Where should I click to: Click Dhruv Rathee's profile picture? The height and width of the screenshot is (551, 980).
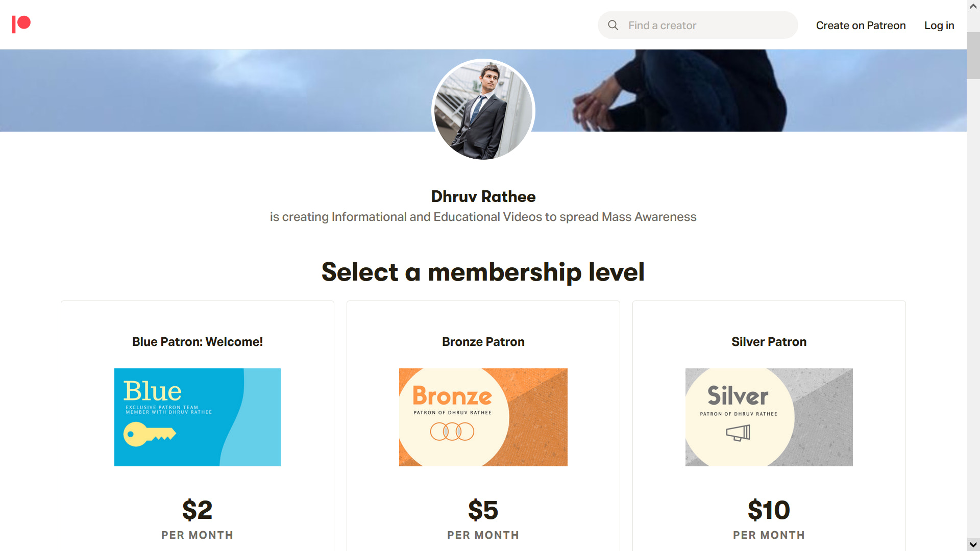483,110
